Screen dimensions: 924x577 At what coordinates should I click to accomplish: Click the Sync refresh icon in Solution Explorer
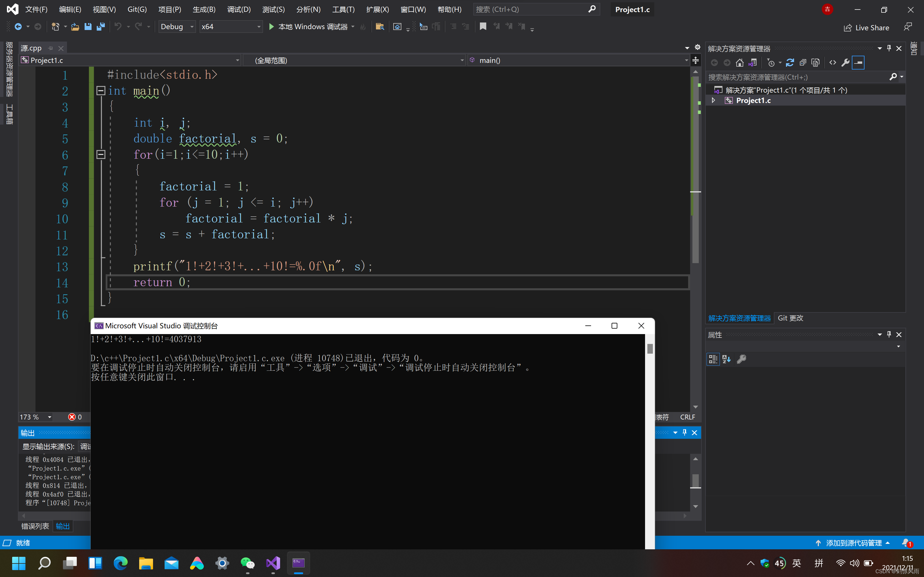pos(790,63)
